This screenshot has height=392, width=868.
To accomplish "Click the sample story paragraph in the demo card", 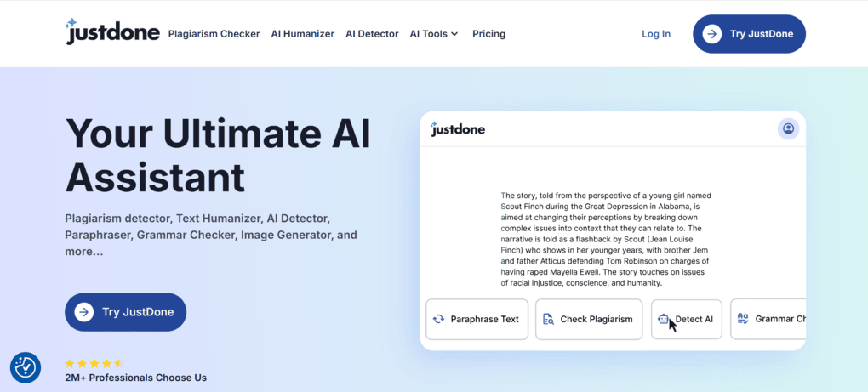I will click(x=606, y=240).
